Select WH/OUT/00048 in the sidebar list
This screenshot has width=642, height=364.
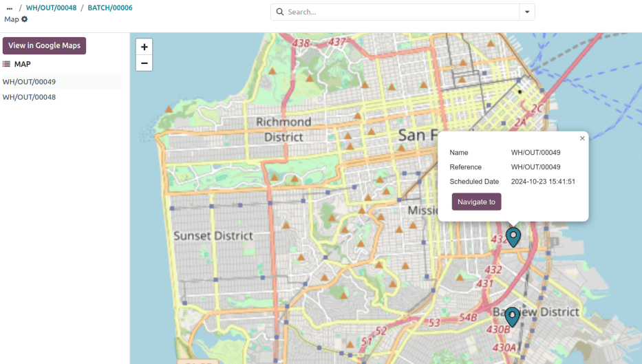[29, 97]
